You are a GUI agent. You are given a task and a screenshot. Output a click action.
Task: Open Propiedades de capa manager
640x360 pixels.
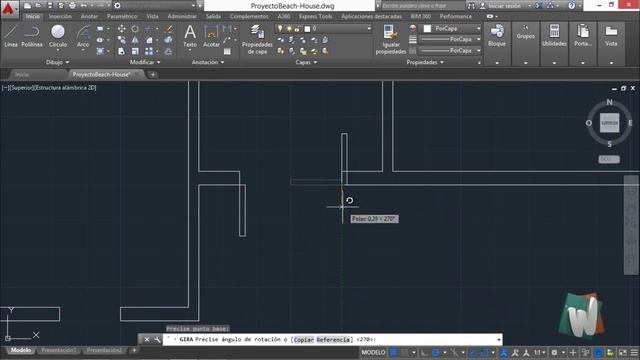coord(257,39)
